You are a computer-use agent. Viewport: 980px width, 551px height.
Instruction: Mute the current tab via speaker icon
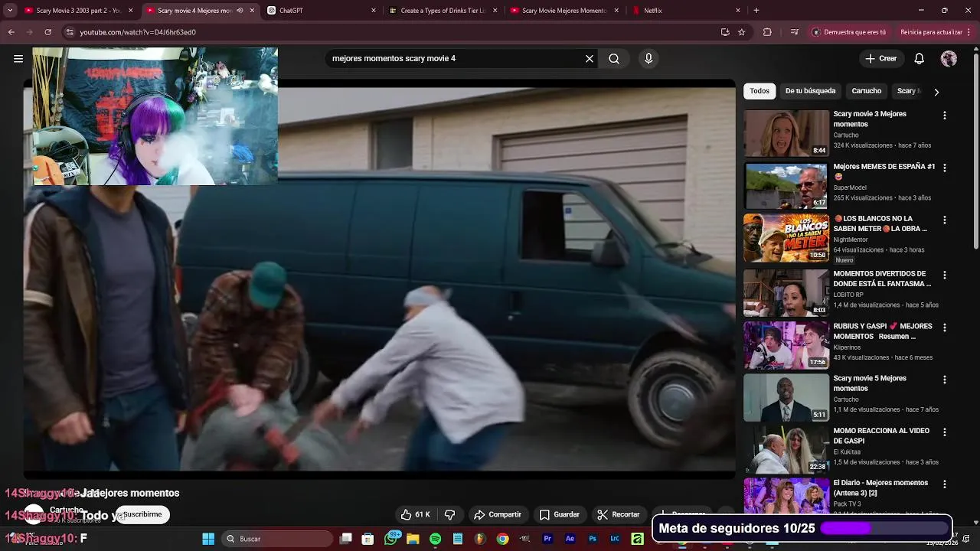tap(240, 11)
